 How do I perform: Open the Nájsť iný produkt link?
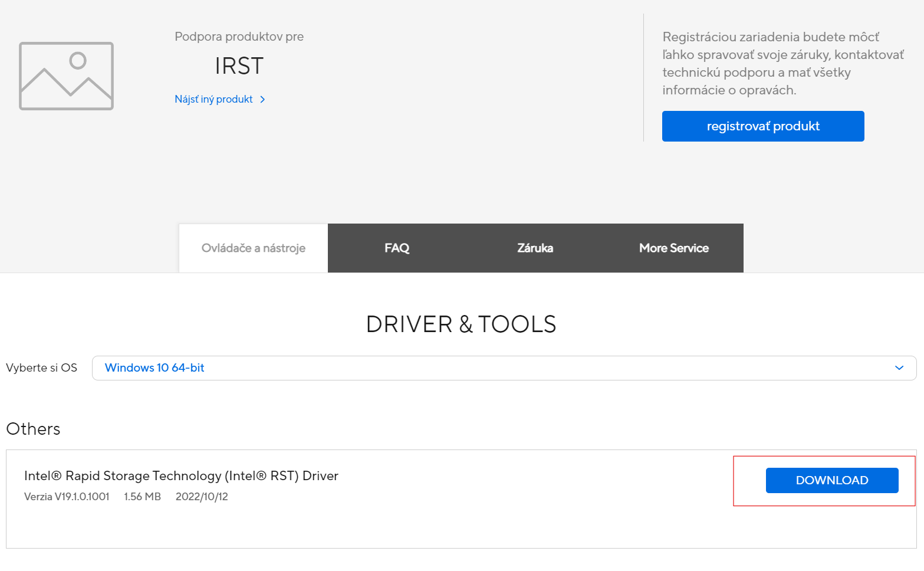213,99
